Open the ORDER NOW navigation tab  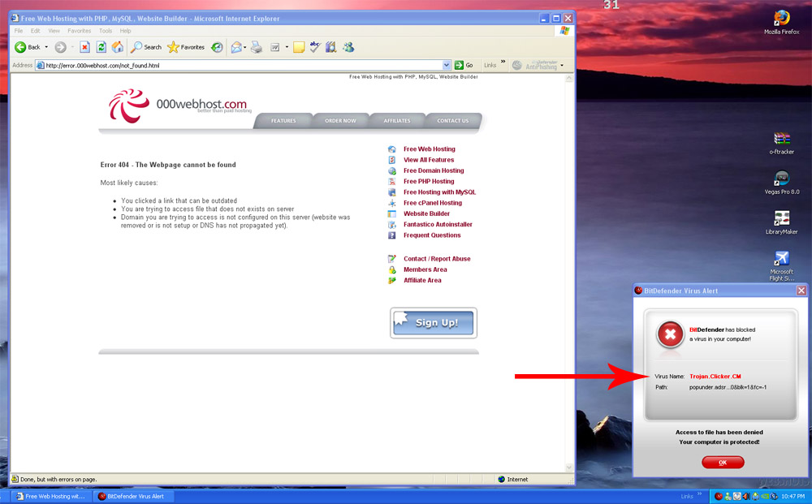pyautogui.click(x=340, y=121)
